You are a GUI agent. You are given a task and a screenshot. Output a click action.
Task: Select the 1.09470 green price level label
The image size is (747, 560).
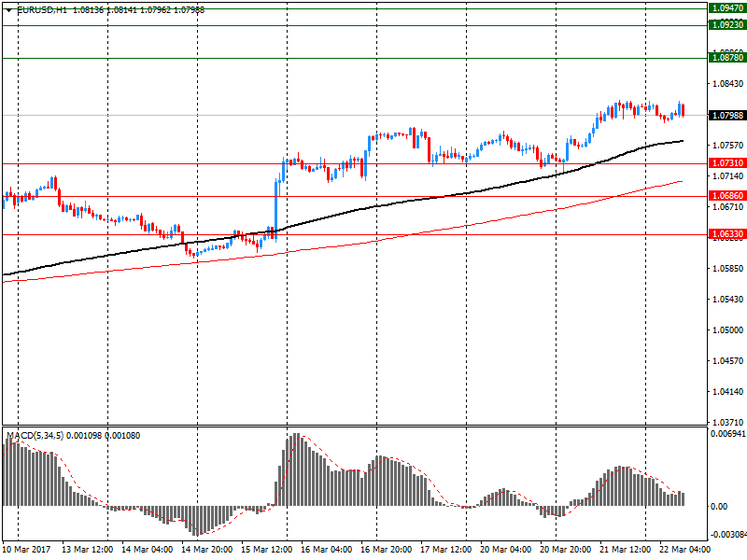click(727, 8)
